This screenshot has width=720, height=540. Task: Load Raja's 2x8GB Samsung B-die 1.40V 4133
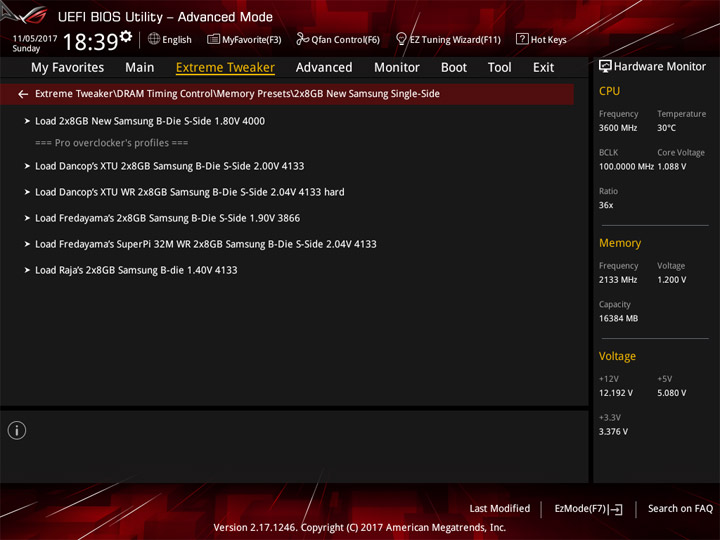click(x=136, y=270)
